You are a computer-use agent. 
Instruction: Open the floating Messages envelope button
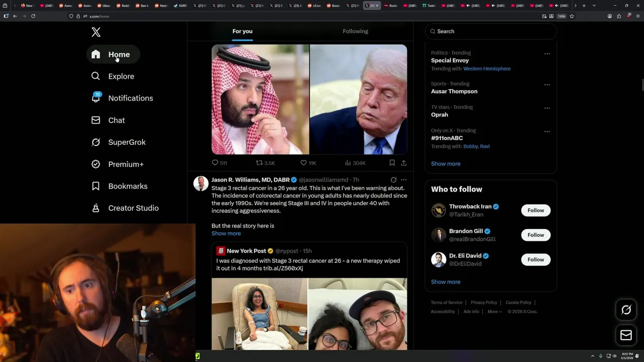coord(626,335)
